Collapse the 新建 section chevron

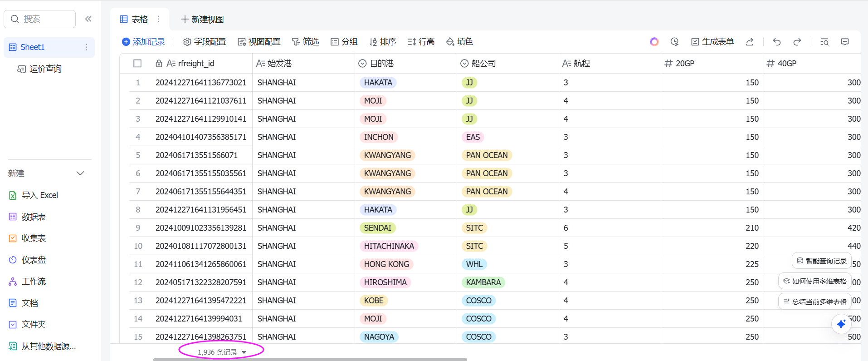[80, 173]
